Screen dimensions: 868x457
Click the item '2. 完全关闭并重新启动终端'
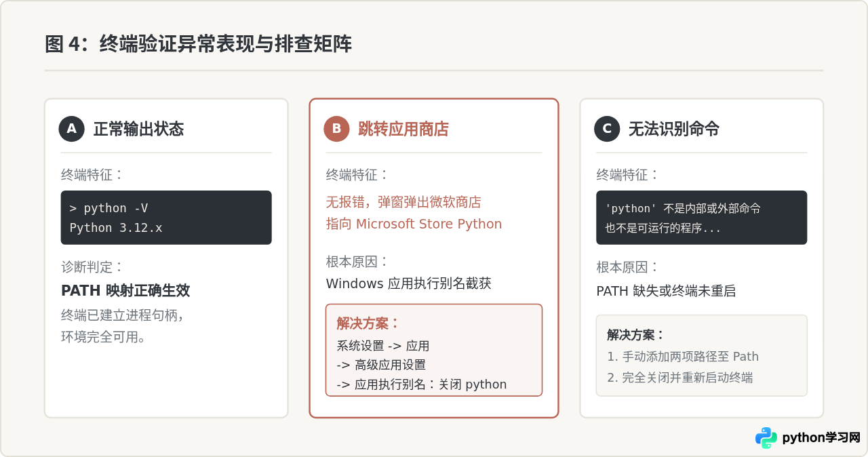point(680,378)
